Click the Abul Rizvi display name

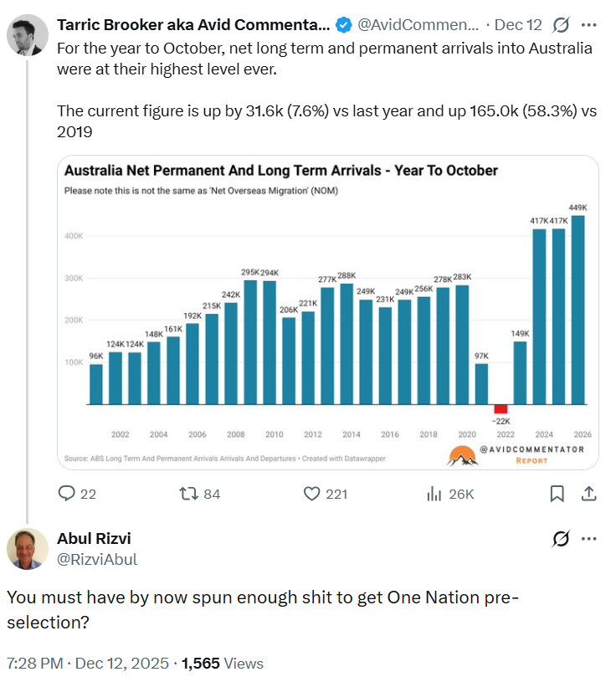pyautogui.click(x=94, y=538)
